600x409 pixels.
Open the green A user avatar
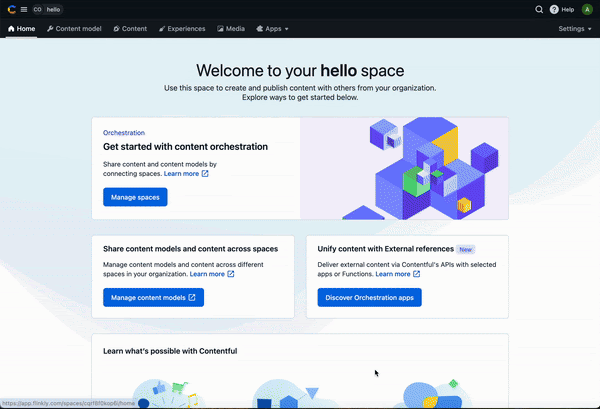pos(587,10)
